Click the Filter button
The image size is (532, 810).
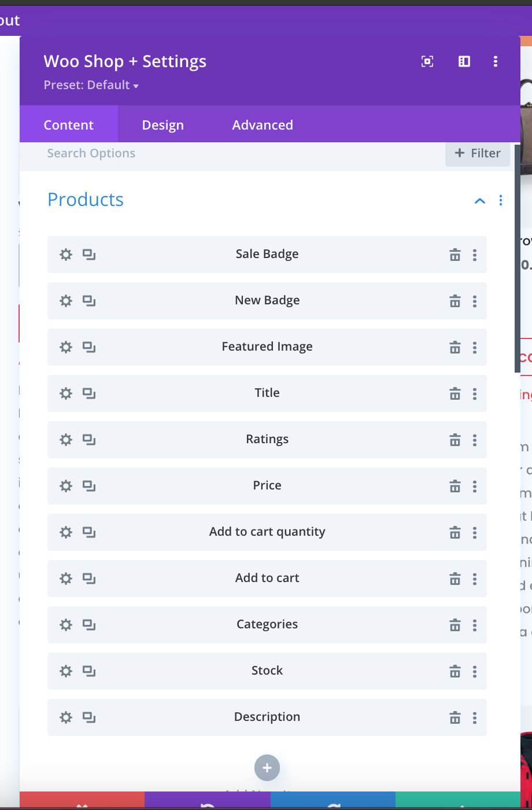(x=478, y=153)
